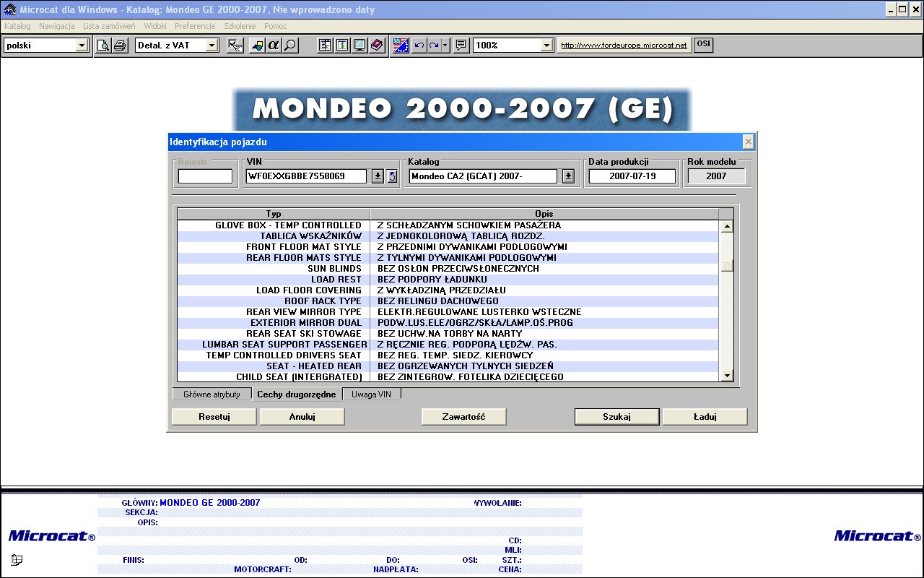The height and width of the screenshot is (578, 924).
Task: Click the print preview icon in toolbar
Action: click(x=104, y=46)
